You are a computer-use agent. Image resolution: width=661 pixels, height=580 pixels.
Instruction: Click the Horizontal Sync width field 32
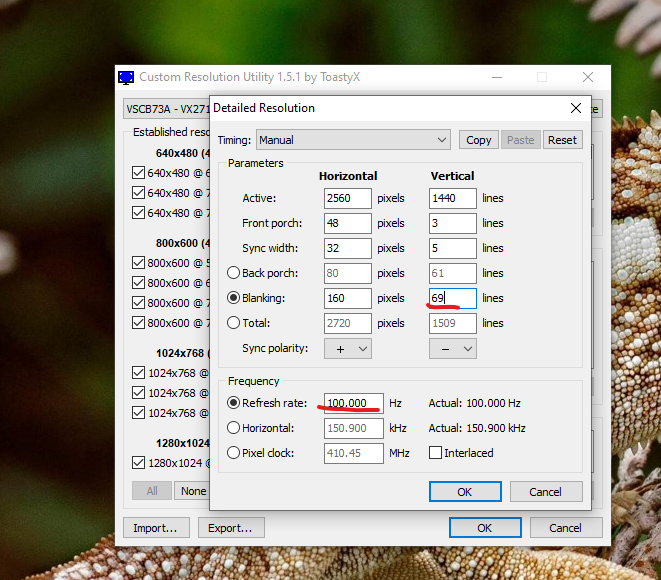348,248
